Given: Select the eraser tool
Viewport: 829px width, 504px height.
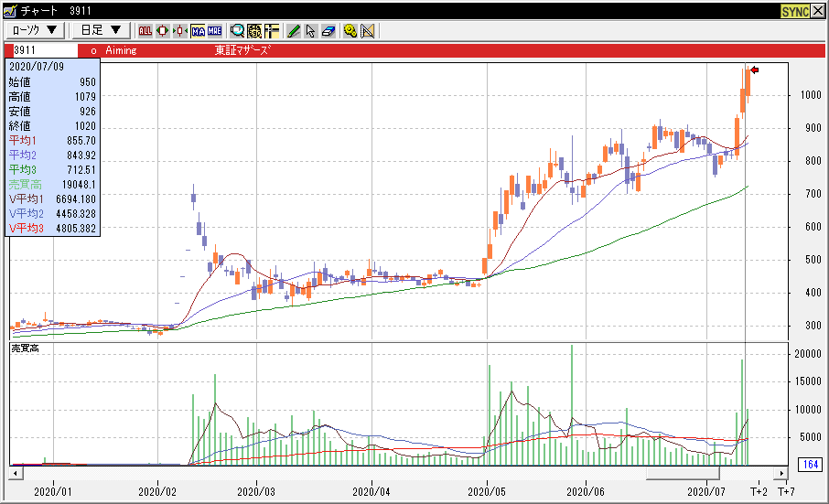Looking at the screenshot, I should [328, 30].
